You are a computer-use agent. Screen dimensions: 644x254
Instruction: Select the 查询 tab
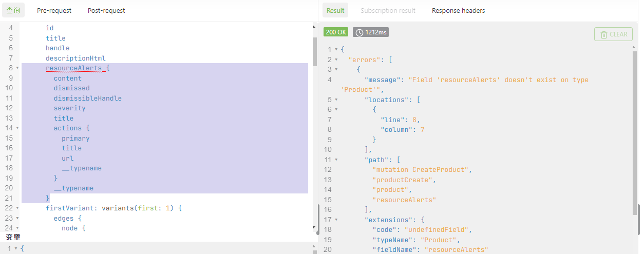(x=13, y=10)
